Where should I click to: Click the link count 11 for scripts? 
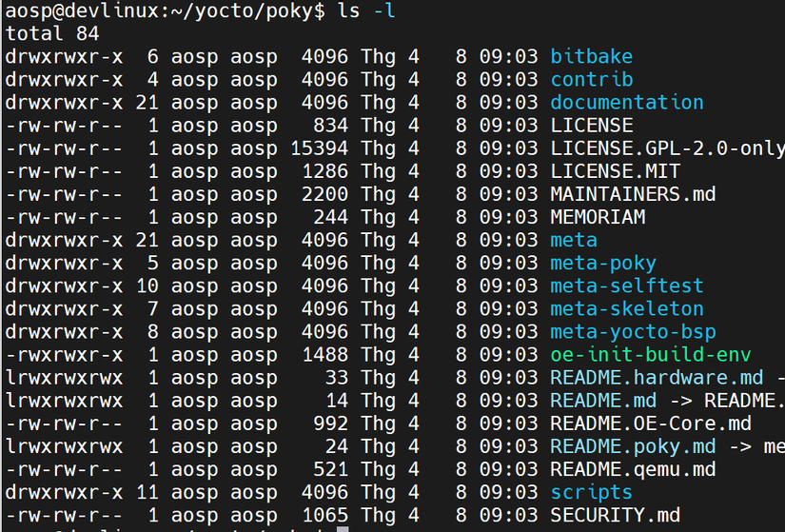147,493
